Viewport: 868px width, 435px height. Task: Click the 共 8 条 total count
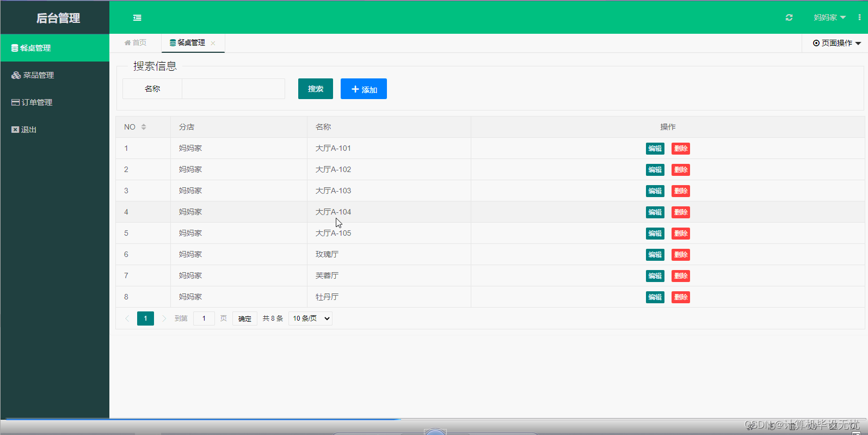pyautogui.click(x=273, y=318)
